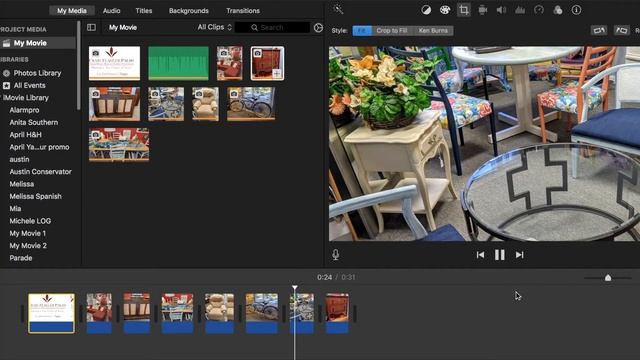Select the red armchair clip in timeline

pyautogui.click(x=99, y=313)
